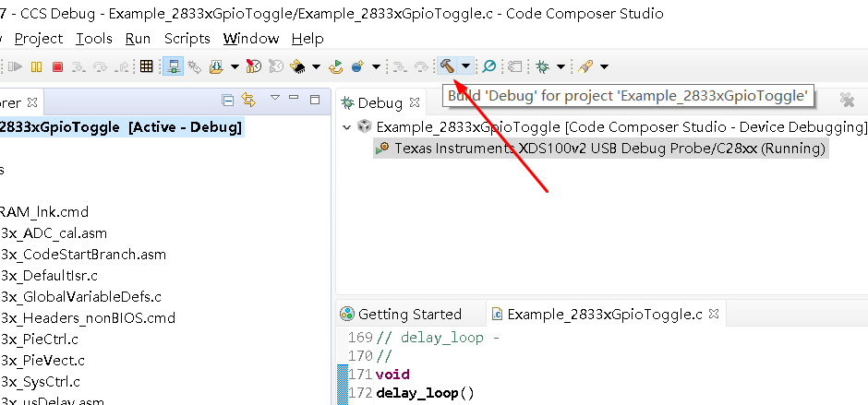Click the Step Into toolbar icon

pyautogui.click(x=78, y=67)
